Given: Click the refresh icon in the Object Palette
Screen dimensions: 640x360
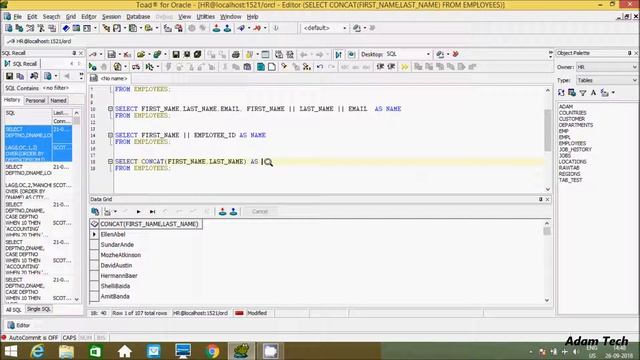Looking at the screenshot, I should (561, 93).
